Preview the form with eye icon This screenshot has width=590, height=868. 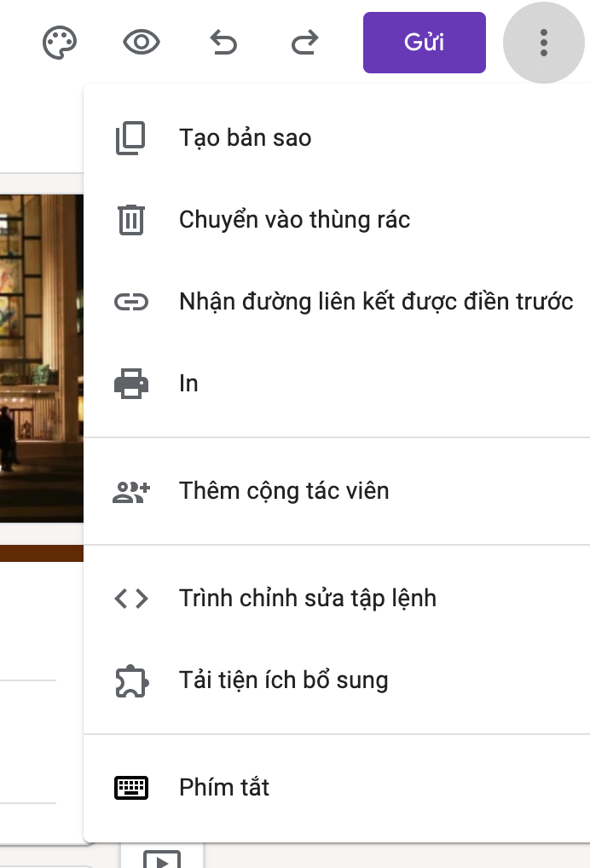pos(142,42)
